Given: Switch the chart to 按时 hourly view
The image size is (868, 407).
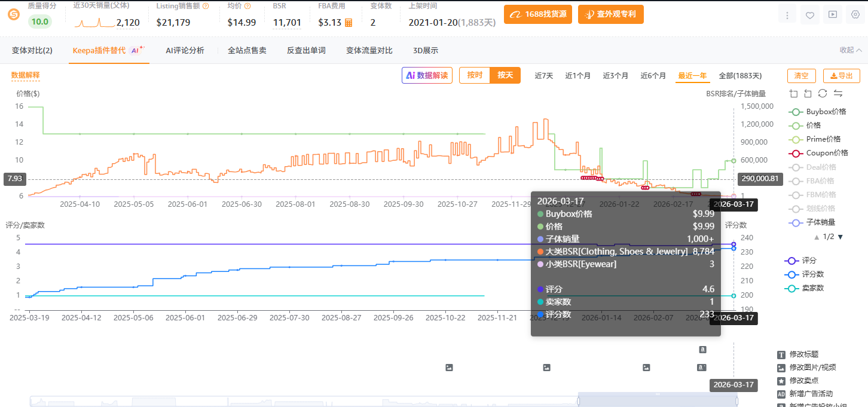Looking at the screenshot, I should 475,75.
